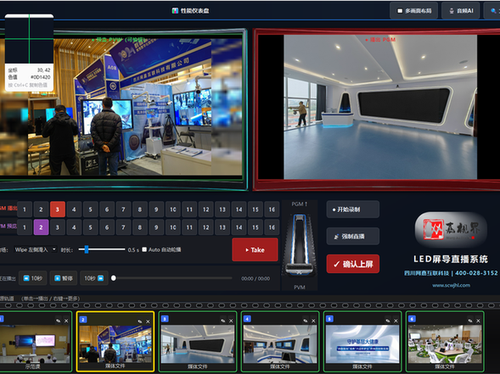The image size is (500, 374).
Task: Remove media clip 6 with X icon
Action: click(x=478, y=321)
